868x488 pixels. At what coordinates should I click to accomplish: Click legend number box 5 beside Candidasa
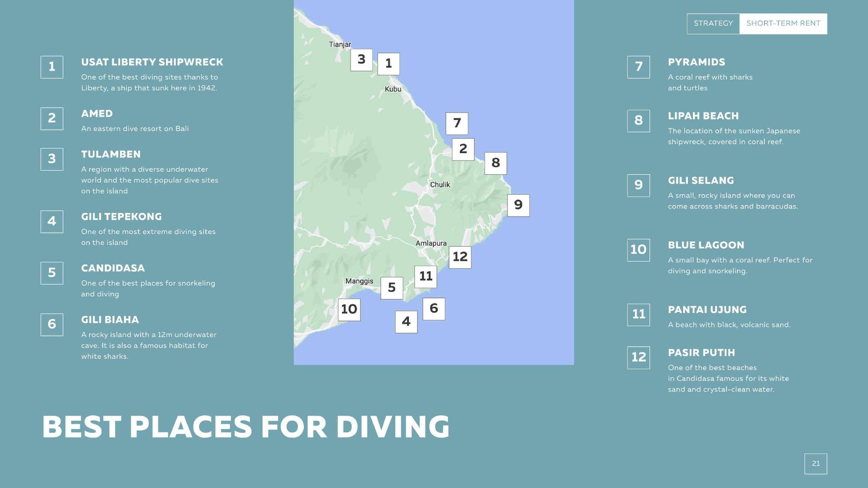[x=52, y=273]
